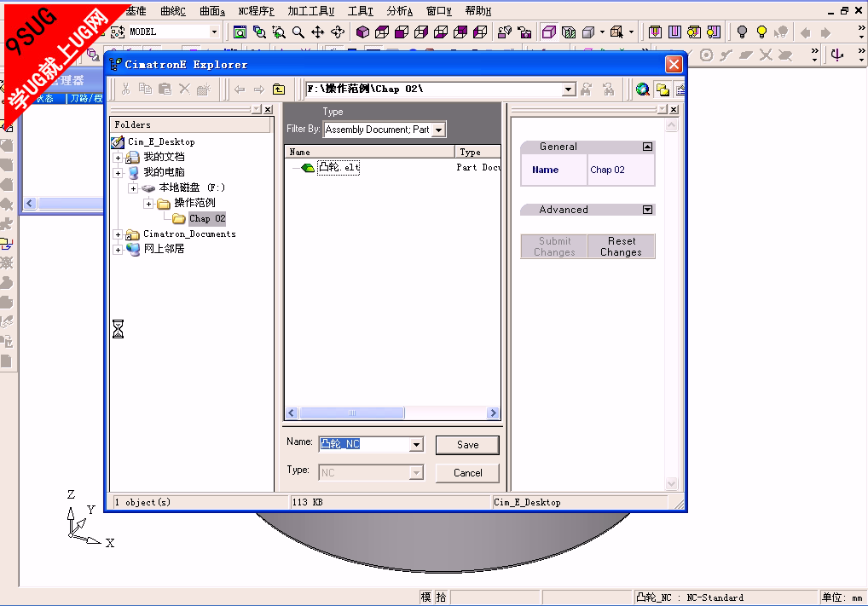This screenshot has height=606, width=868.
Task: Click the cube with cursor selection icon
Action: tap(616, 32)
